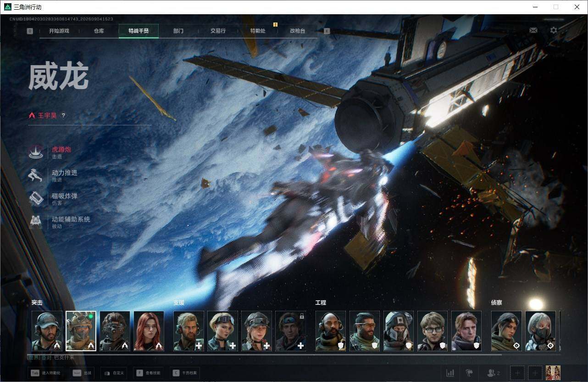Click the flag icon in bottom bar
The width and height of the screenshot is (588, 382).
pyautogui.click(x=469, y=373)
